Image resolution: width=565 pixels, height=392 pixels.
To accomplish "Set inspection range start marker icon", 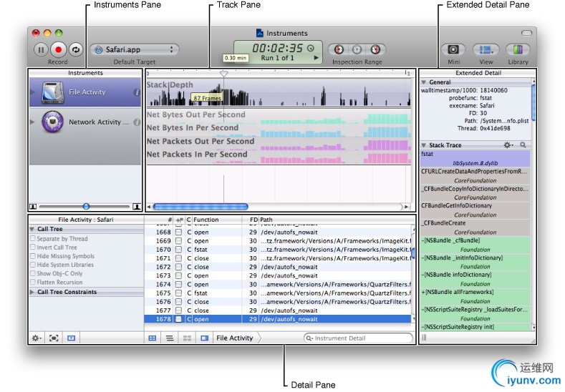I will (339, 49).
